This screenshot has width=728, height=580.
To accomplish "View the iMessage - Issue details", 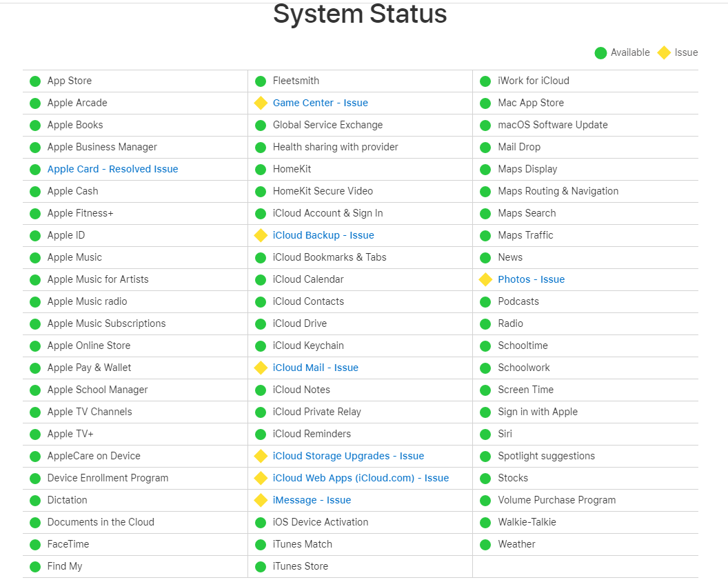I will click(x=312, y=500).
